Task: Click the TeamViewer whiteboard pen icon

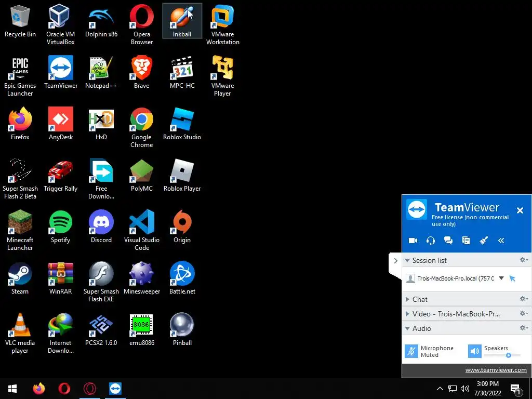Action: pos(484,241)
